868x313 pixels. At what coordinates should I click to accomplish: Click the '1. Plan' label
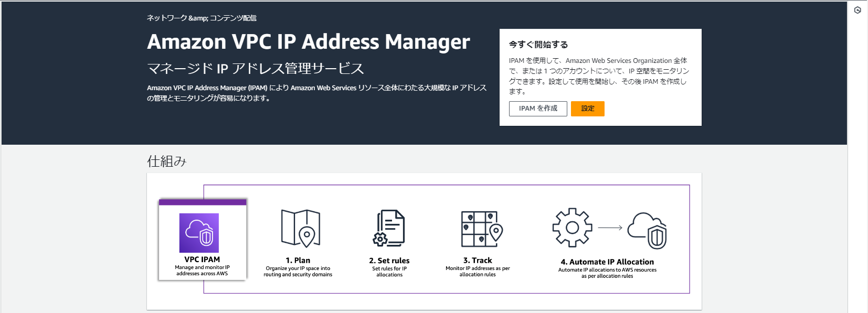tap(298, 260)
